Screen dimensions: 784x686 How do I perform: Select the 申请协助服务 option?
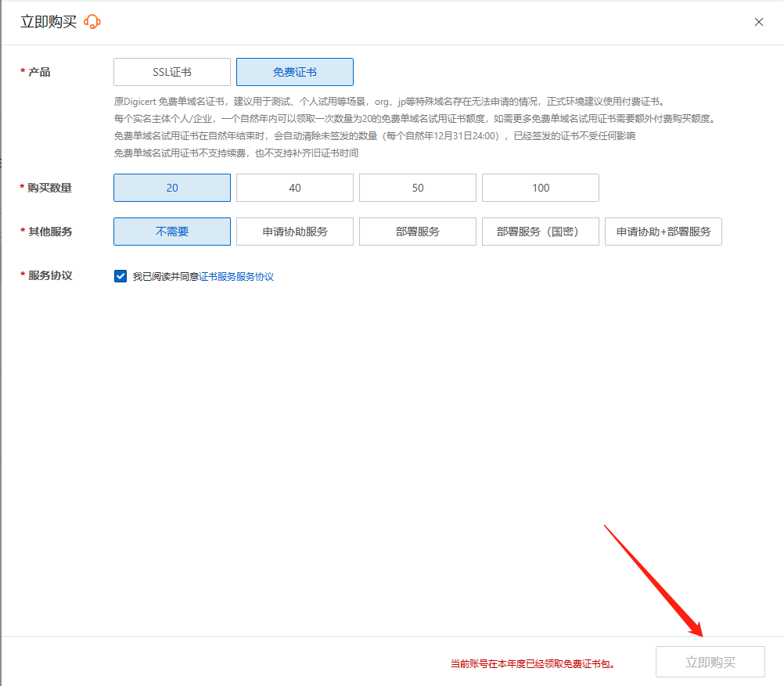(x=295, y=232)
